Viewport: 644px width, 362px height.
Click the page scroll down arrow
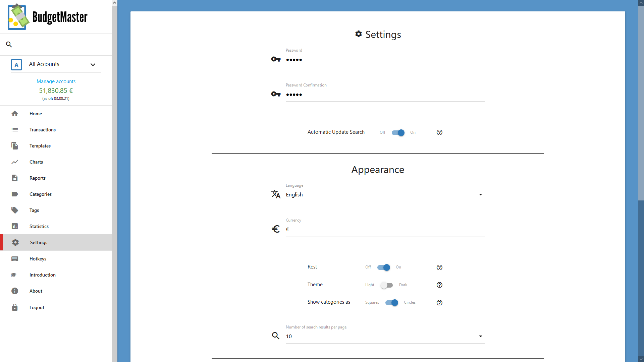point(641,359)
